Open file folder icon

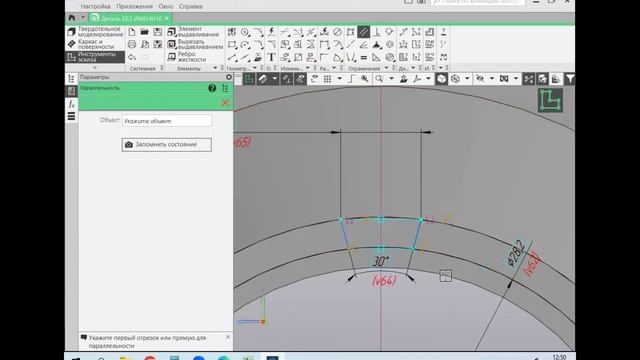(x=144, y=32)
